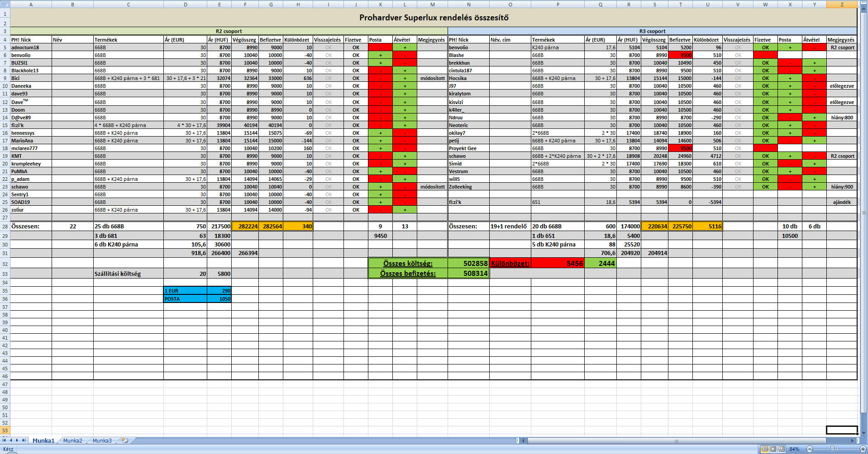Select the title cell Prohardver Superlux rendelés összesítő
This screenshot has width=868, height=454.
[x=434, y=18]
